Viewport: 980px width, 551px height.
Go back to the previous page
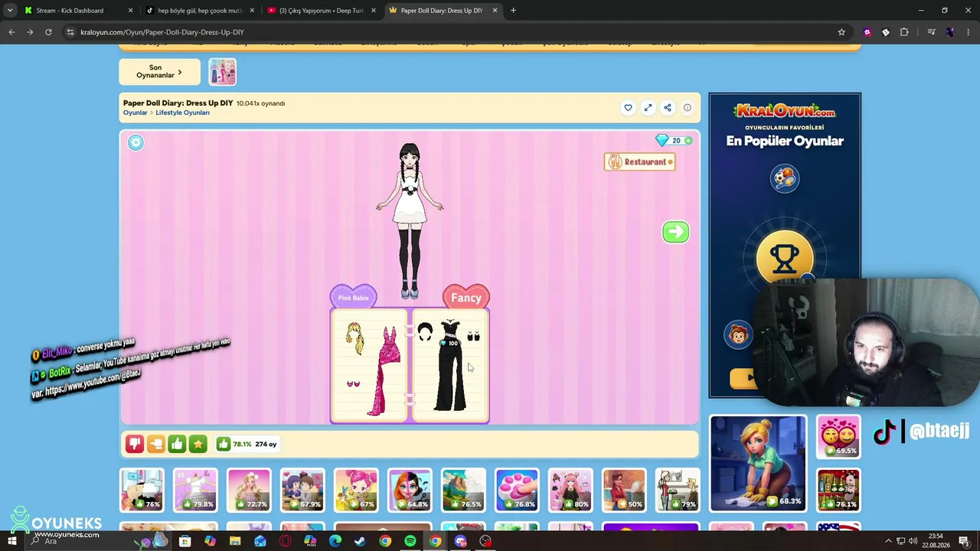pos(11,32)
